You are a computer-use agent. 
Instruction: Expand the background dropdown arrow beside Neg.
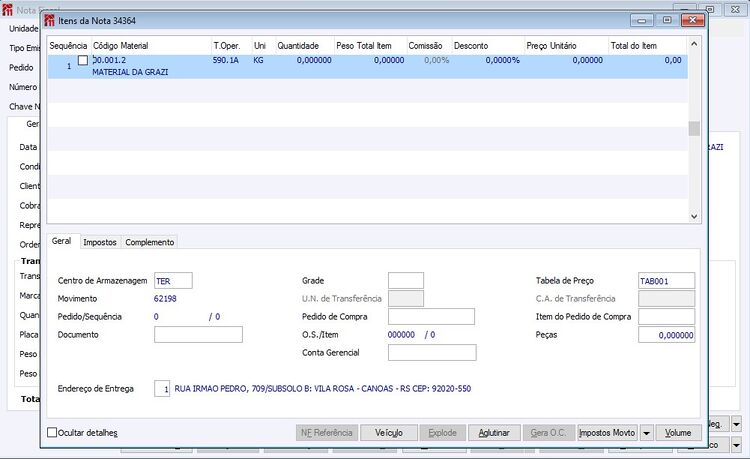pyautogui.click(x=737, y=424)
